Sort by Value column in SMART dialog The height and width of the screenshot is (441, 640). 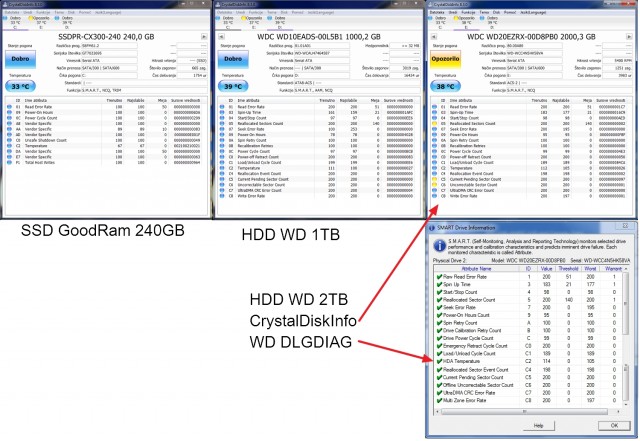tap(546, 269)
